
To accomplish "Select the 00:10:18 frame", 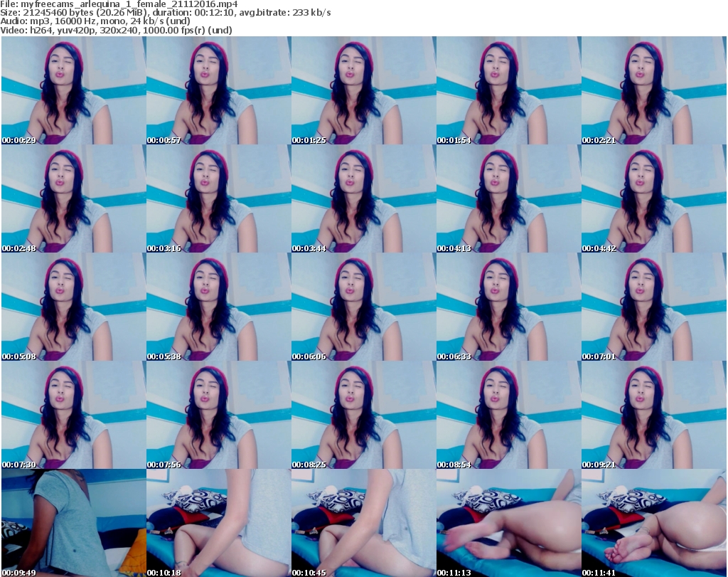I will [x=219, y=523].
